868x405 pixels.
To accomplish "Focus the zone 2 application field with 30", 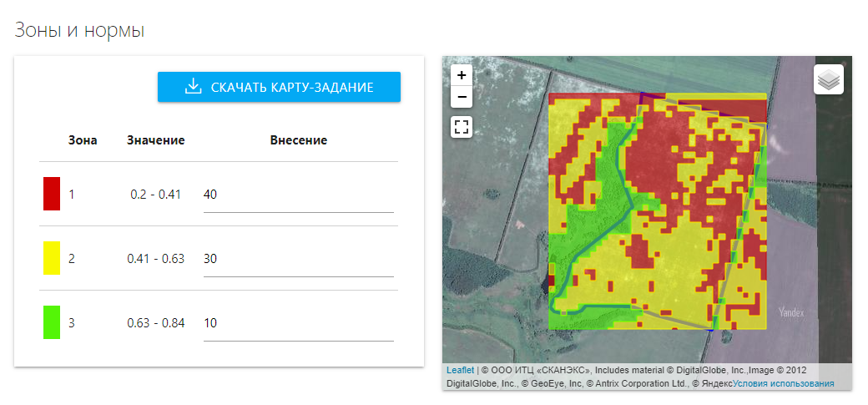I will pos(298,259).
